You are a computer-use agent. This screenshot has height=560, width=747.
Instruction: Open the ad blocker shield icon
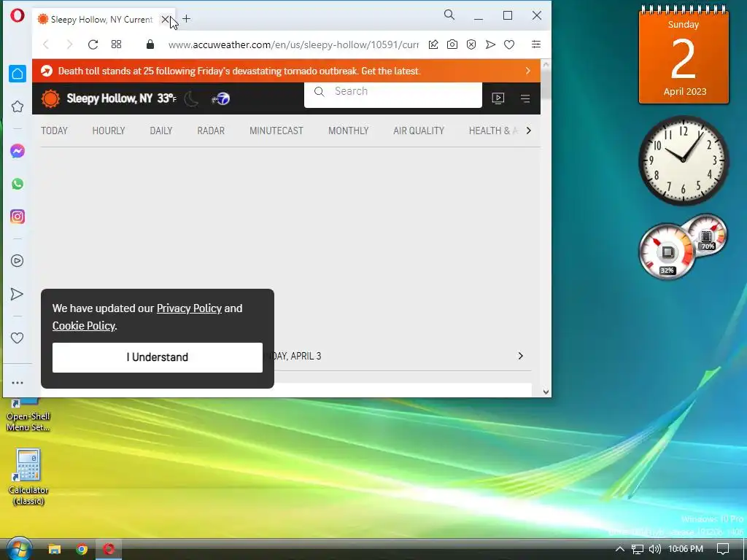tap(471, 44)
